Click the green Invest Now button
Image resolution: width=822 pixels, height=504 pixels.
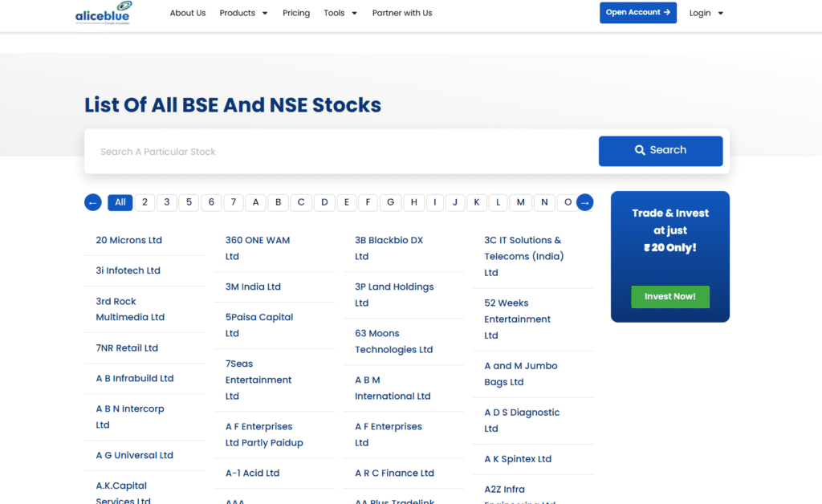tap(669, 296)
